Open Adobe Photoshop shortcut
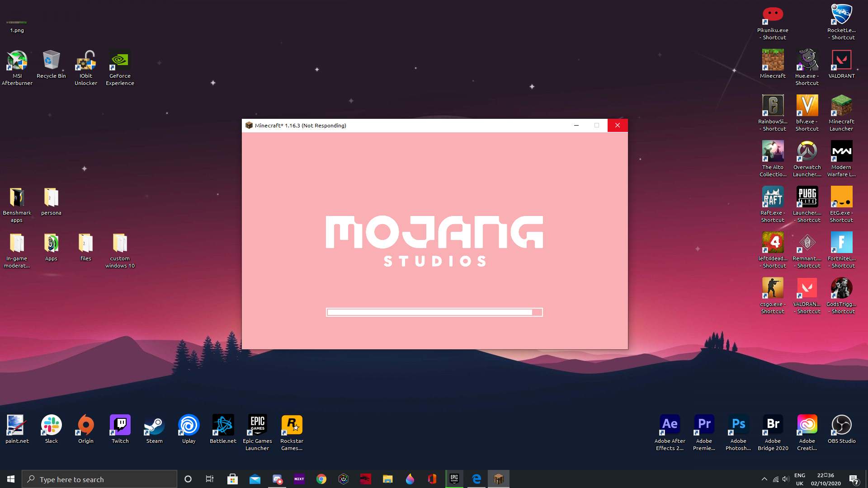The image size is (868, 488). (738, 425)
